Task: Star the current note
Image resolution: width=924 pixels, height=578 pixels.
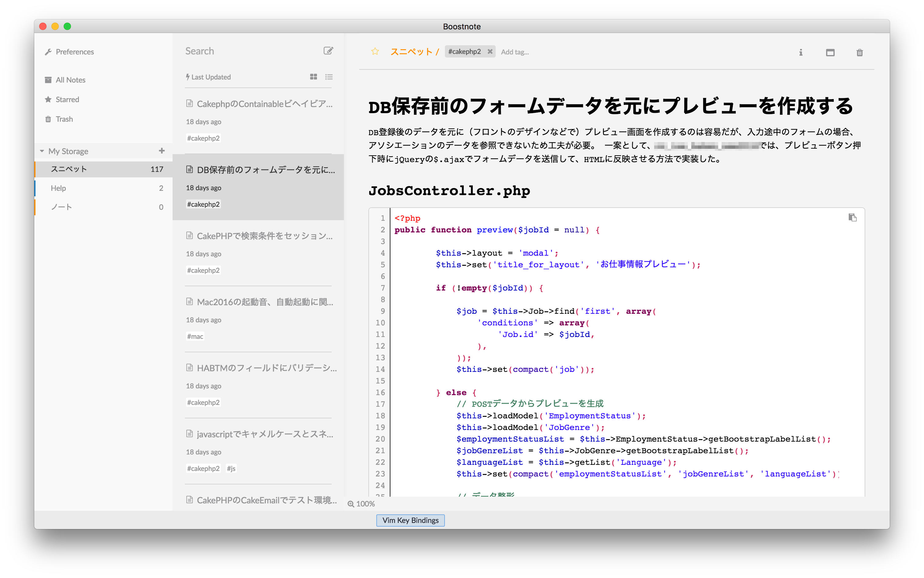Action: click(x=375, y=52)
